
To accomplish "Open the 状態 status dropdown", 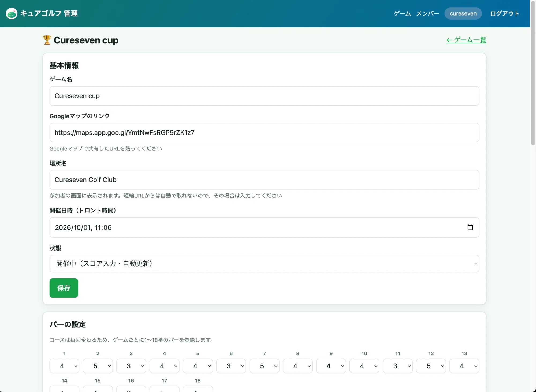I will tap(264, 264).
